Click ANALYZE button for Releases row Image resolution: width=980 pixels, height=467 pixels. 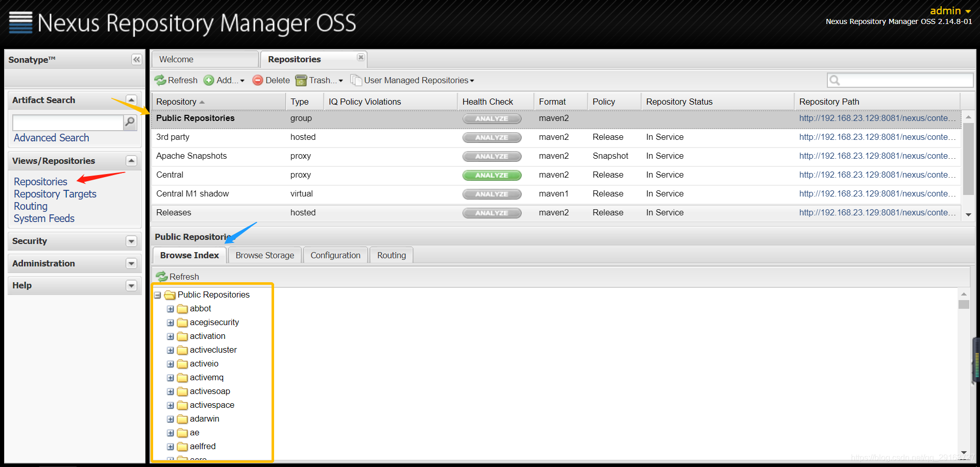point(492,213)
